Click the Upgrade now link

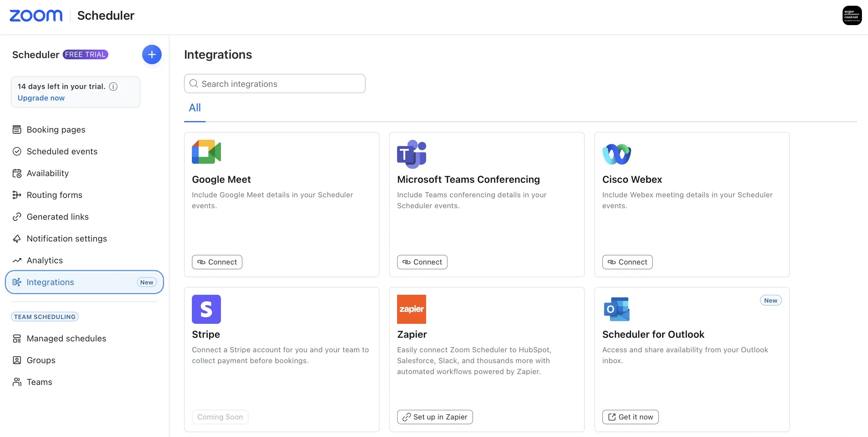[41, 98]
